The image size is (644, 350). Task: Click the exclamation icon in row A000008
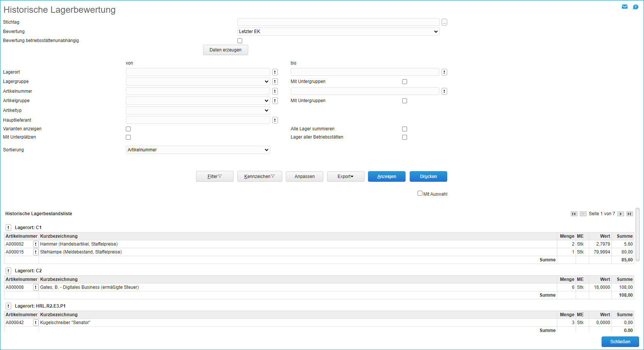tap(36, 287)
